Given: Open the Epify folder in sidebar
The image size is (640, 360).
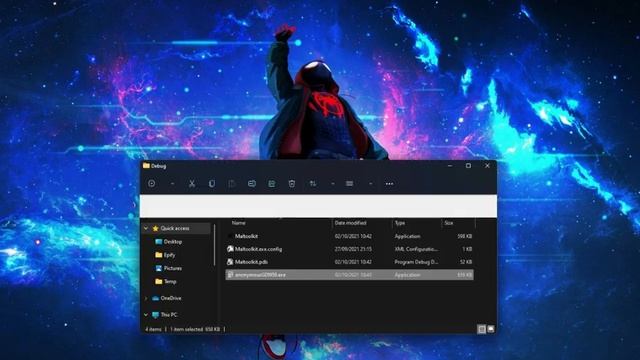Looking at the screenshot, I should pos(169,255).
